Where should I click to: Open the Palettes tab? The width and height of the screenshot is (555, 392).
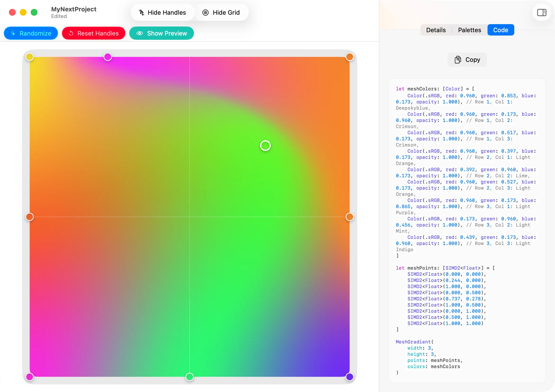coord(470,30)
